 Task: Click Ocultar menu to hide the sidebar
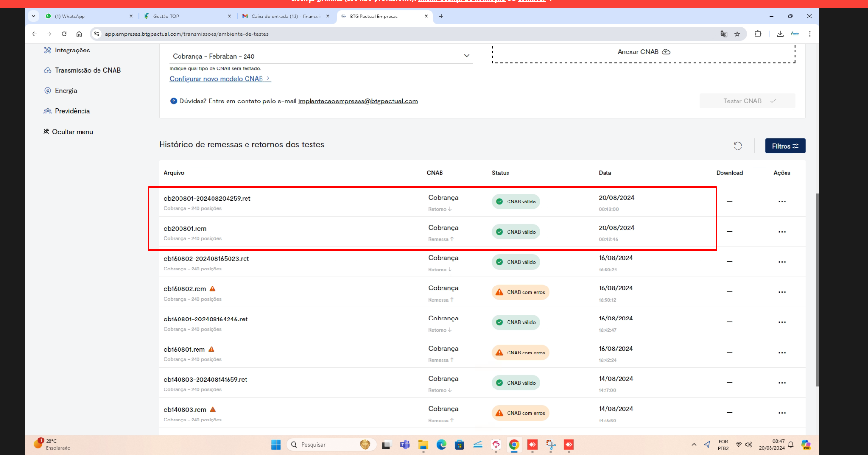coord(68,132)
